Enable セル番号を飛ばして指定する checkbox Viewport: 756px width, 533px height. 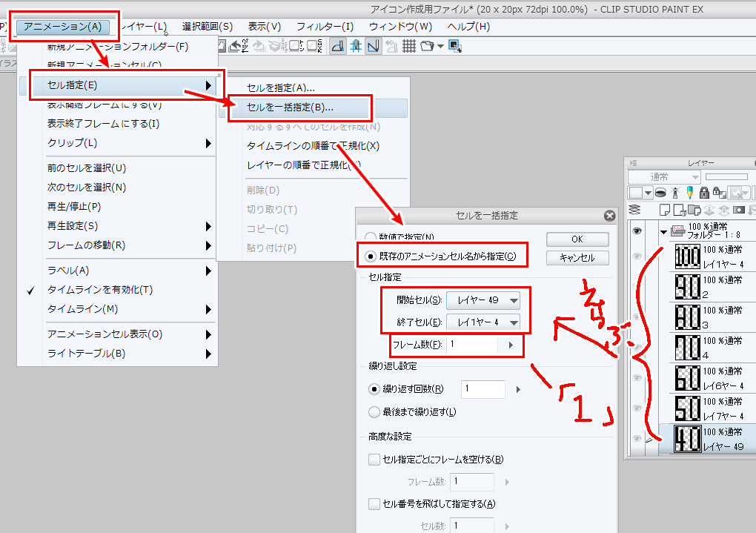click(x=374, y=503)
